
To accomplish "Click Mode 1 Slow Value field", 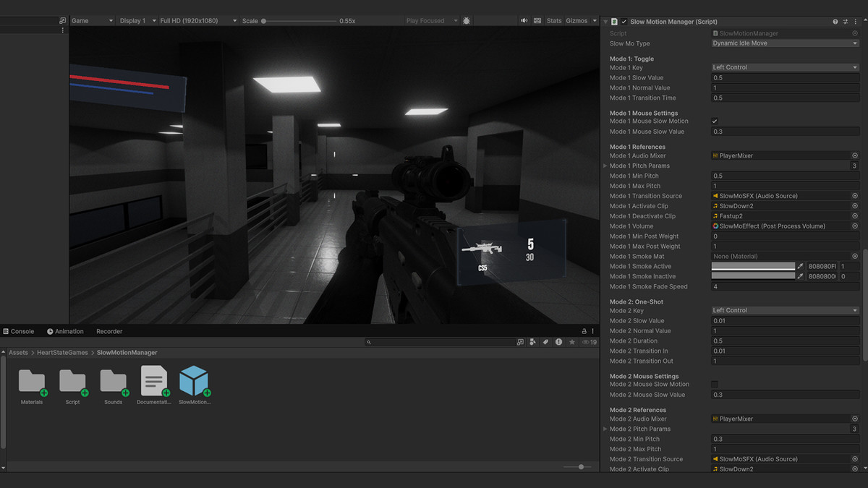I will [x=785, y=77].
